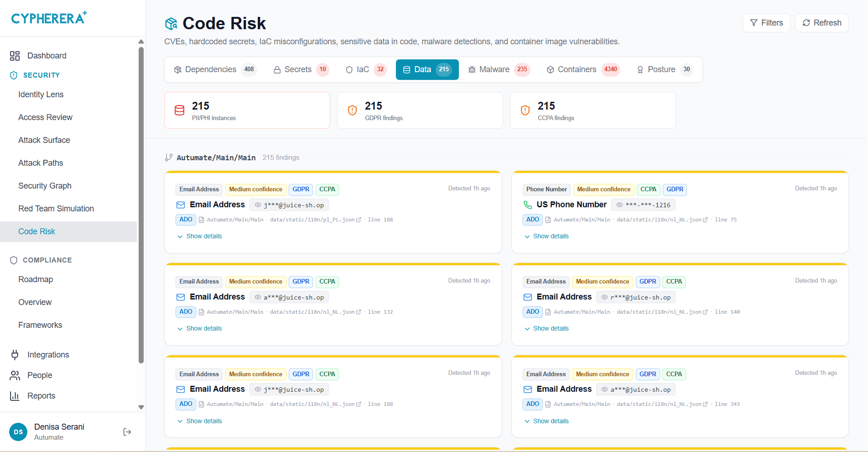Viewport: 868px width, 452px height.
Task: Click the People users icon
Action: pos(15,375)
